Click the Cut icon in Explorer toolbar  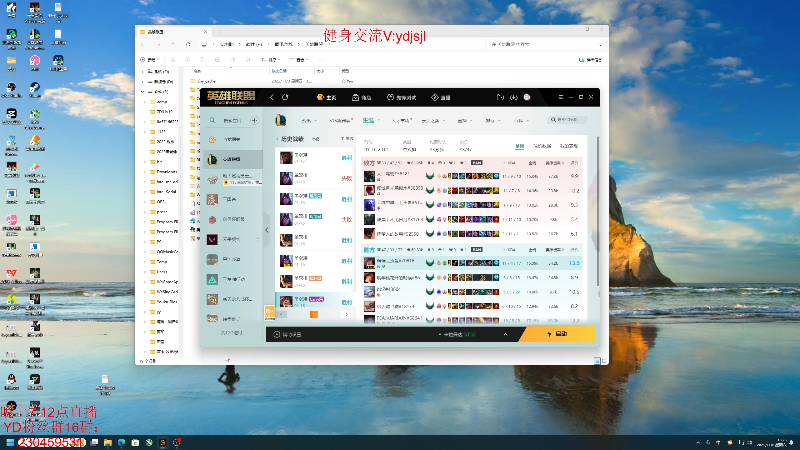(173, 60)
